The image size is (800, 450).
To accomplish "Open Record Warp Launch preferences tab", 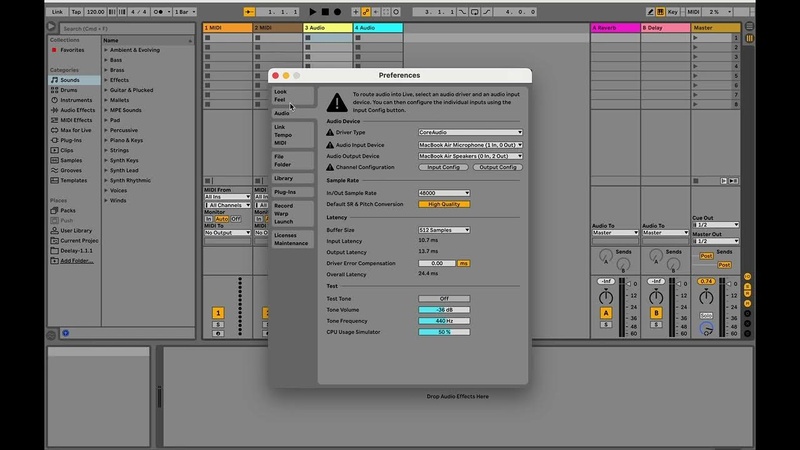I will pos(292,214).
